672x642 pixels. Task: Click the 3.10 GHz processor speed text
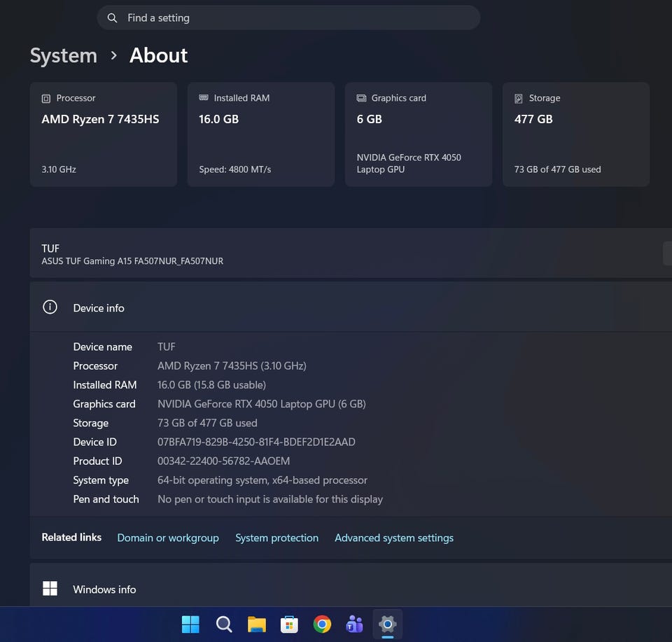click(x=59, y=169)
